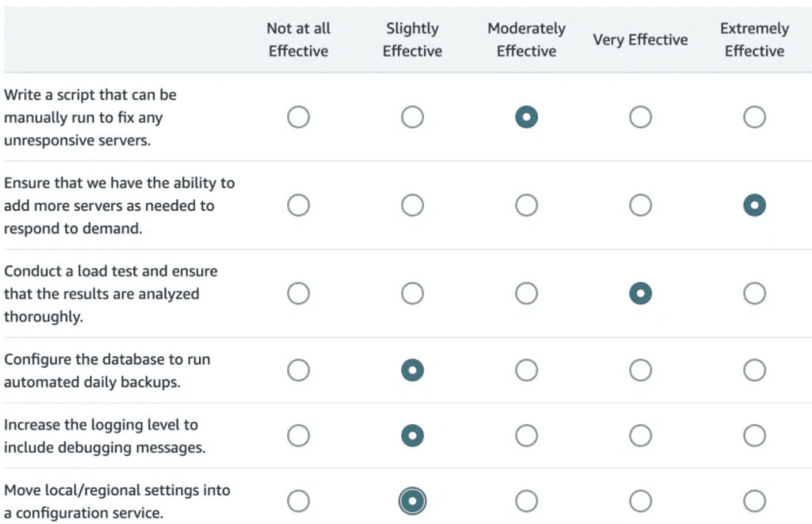This screenshot has height=524, width=812.
Task: Mark increased logging level as Extremely Effective
Action: (x=754, y=435)
